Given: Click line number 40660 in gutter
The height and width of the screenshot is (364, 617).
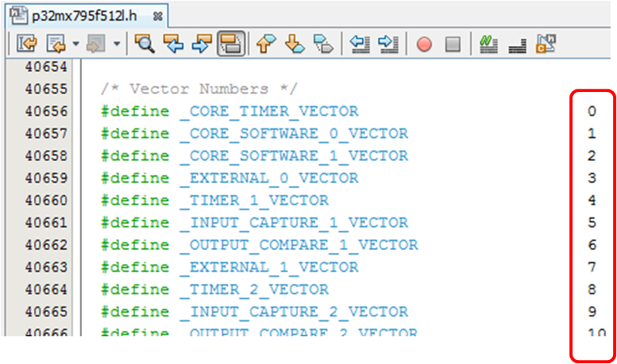Looking at the screenshot, I should pos(46,201).
